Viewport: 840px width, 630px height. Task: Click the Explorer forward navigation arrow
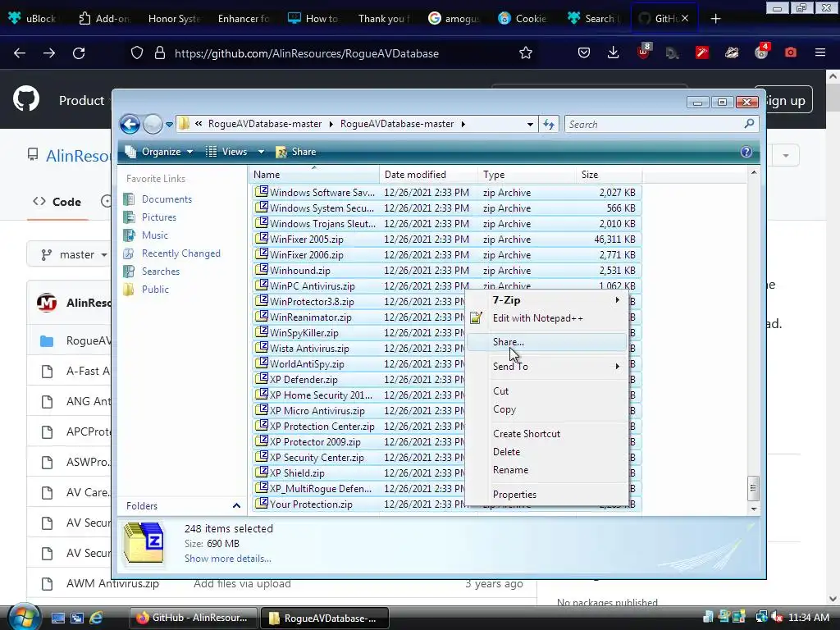coord(153,125)
